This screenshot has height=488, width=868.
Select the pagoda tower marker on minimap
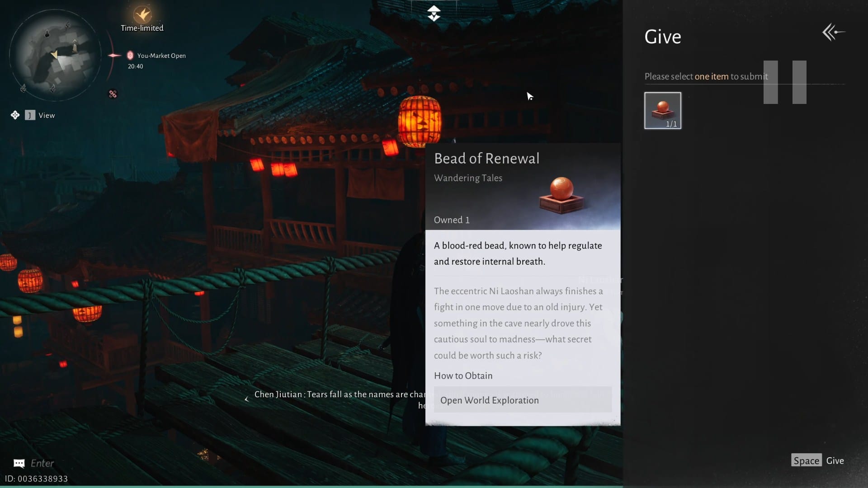click(75, 46)
